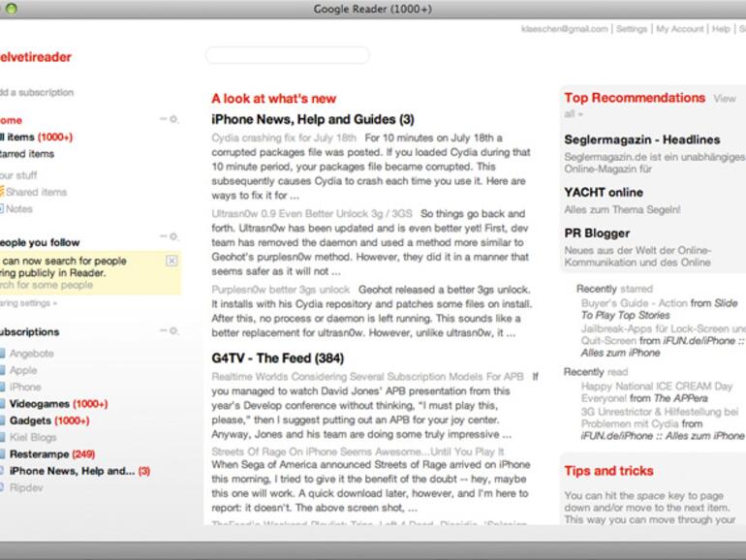Click View all recommendations link

click(724, 99)
